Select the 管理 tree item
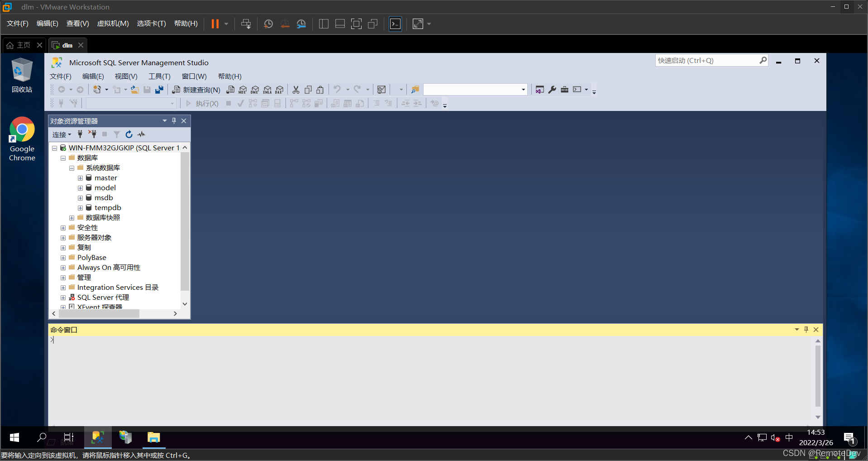Screen dimensions: 868x461 pos(84,278)
